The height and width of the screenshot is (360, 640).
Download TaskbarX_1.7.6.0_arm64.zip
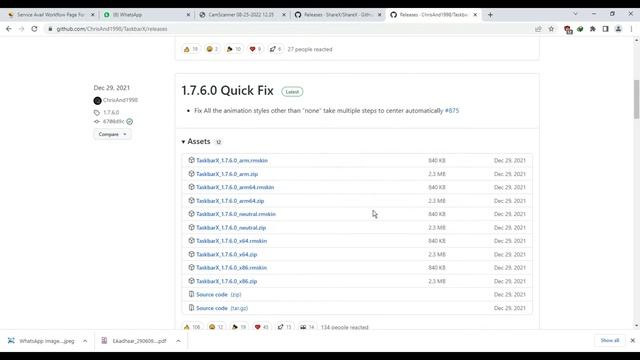tap(230, 201)
